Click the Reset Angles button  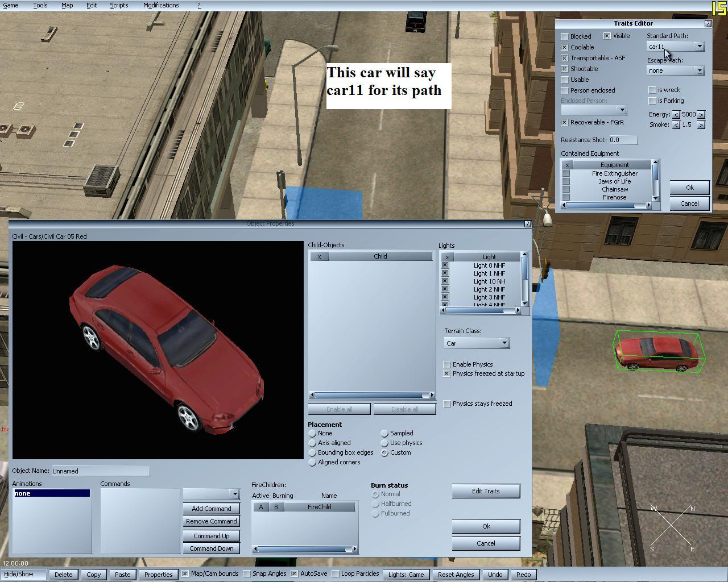click(456, 575)
